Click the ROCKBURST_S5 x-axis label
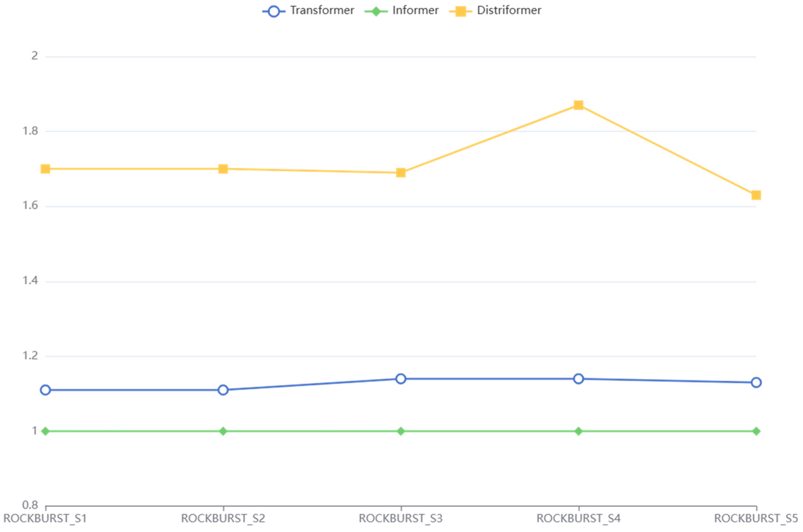The width and height of the screenshot is (803, 532). coord(756,519)
